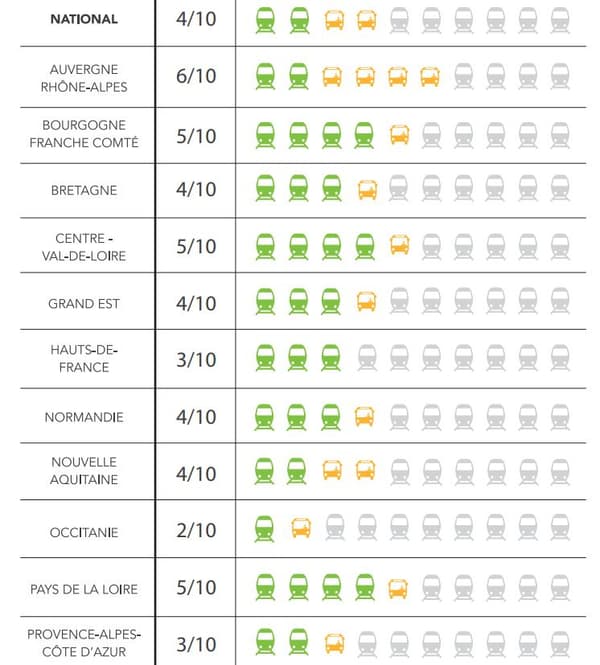Click the BRETAGNE region label
This screenshot has height=665, width=600.
(x=84, y=190)
